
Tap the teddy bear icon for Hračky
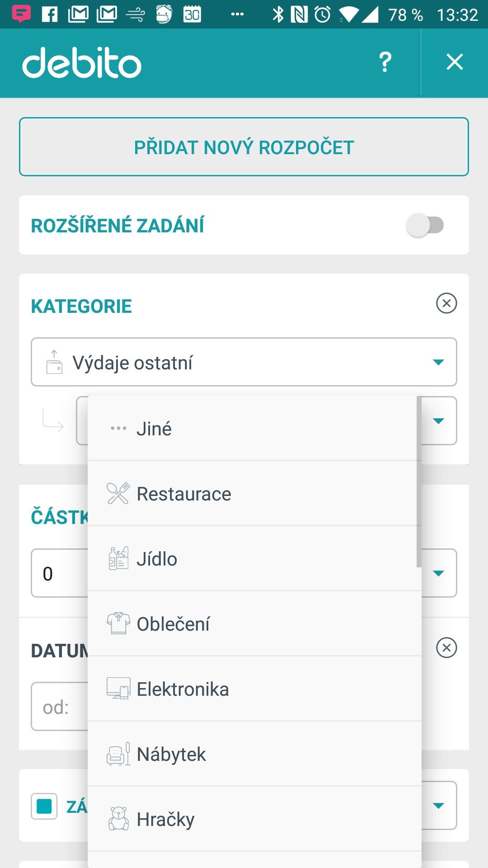pyautogui.click(x=118, y=819)
